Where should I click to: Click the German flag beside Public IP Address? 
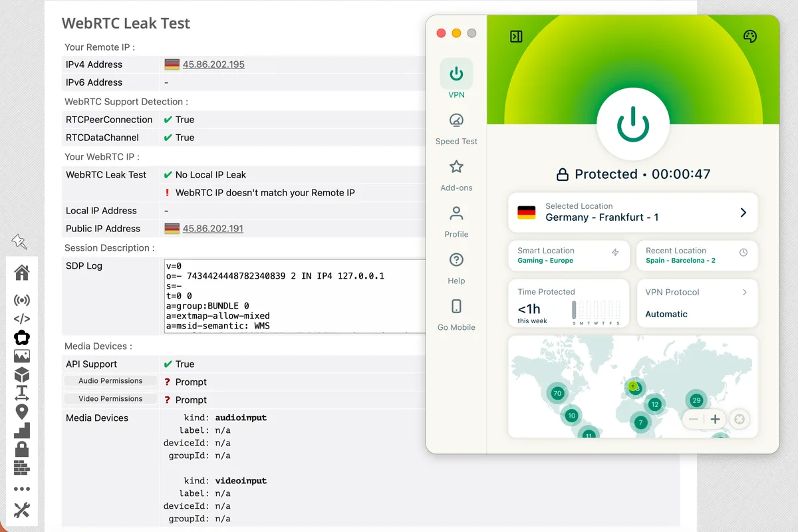pos(172,228)
